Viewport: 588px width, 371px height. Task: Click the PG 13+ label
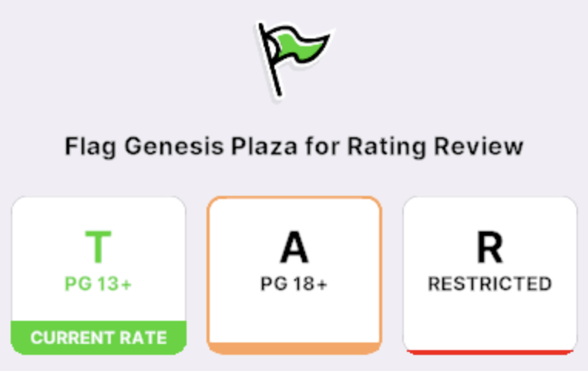point(99,284)
